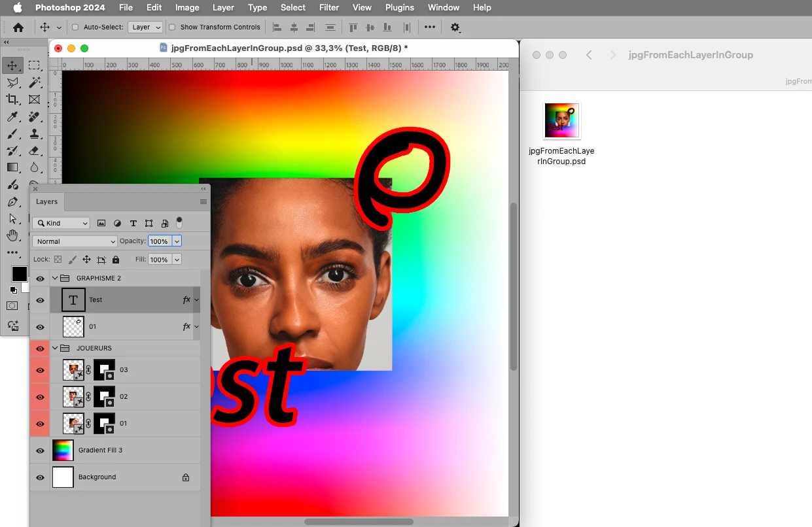
Task: Click Align top edges icon
Action: pyautogui.click(x=353, y=27)
